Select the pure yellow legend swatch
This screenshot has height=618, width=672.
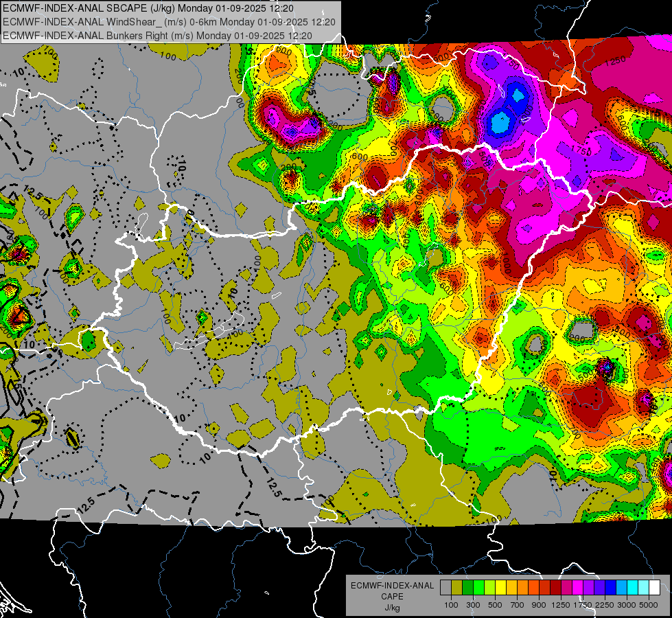(x=500, y=587)
